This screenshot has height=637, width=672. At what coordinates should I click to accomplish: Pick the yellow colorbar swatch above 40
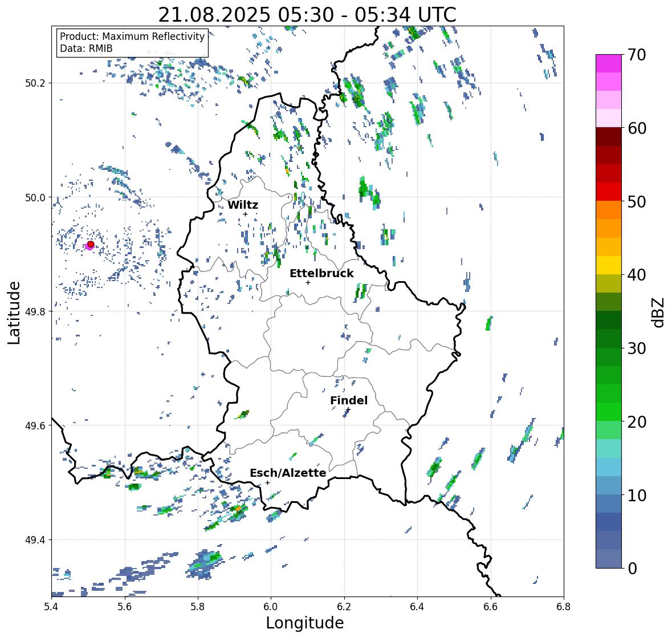pos(609,265)
